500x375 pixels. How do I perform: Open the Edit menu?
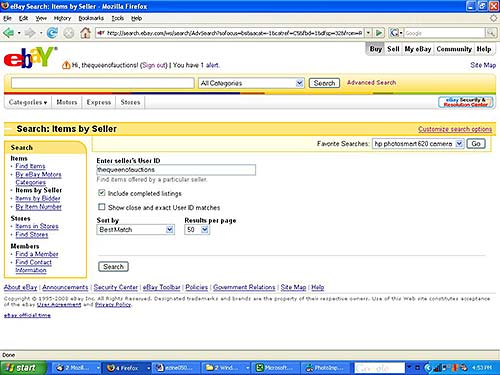point(23,18)
